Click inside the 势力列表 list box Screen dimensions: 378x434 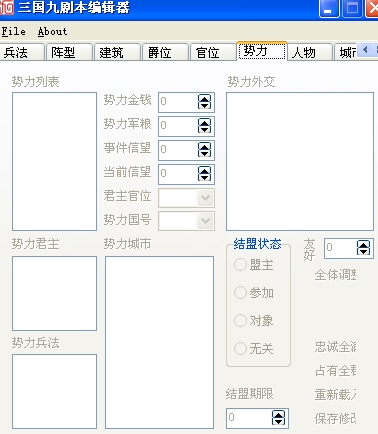(54, 161)
